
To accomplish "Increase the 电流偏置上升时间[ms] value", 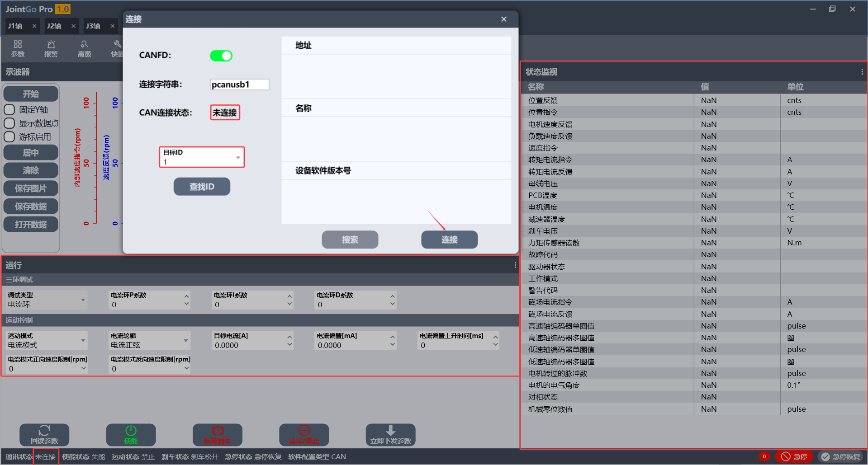I will click(496, 337).
